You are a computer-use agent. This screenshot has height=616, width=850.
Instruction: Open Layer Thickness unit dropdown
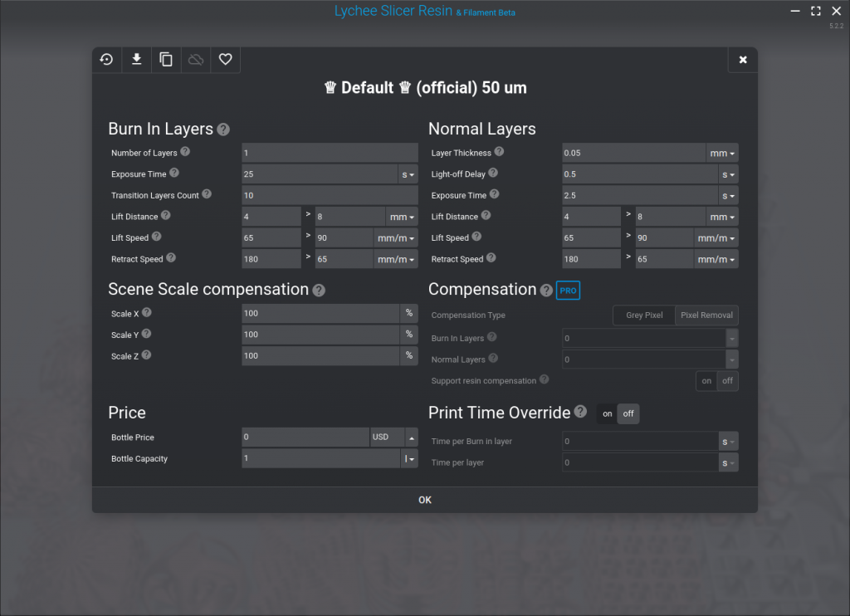722,154
